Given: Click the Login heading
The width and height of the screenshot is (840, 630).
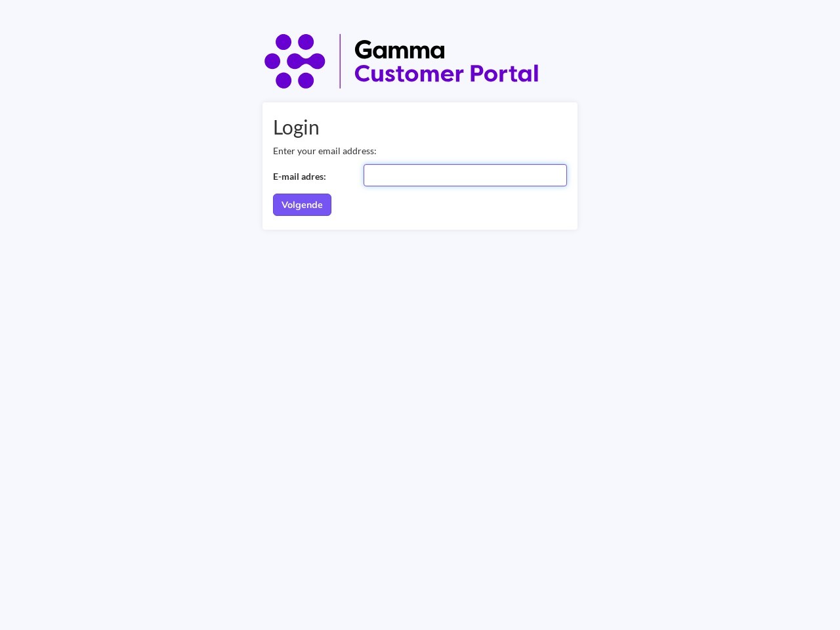Looking at the screenshot, I should point(296,127).
